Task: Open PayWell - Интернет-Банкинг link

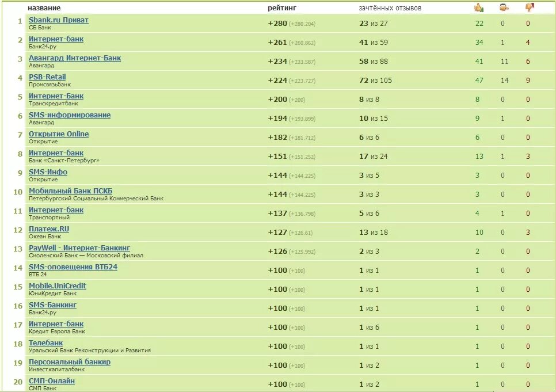Action: click(79, 248)
